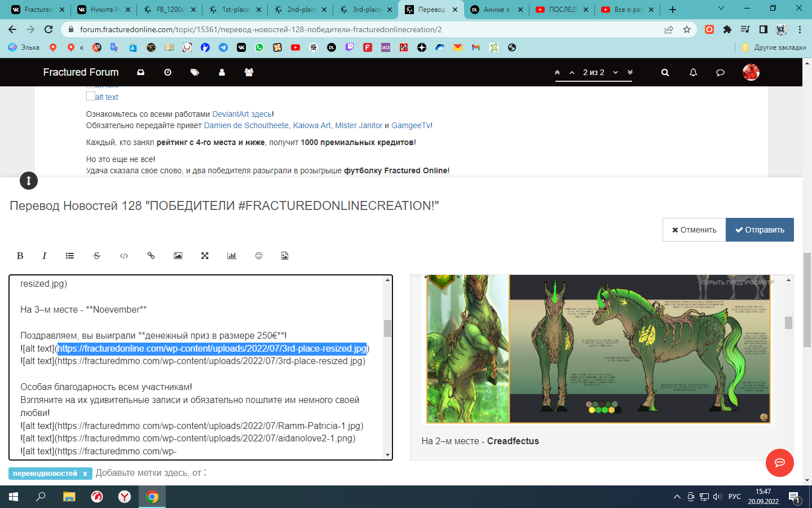The width and height of the screenshot is (812, 508).
Task: Open "Другие закладки" bookmarks folder
Action: (774, 47)
